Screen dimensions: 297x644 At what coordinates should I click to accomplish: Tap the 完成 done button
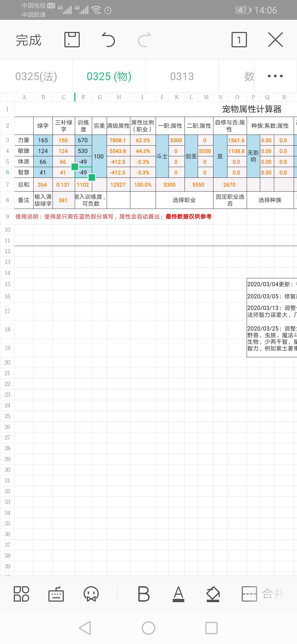[29, 40]
